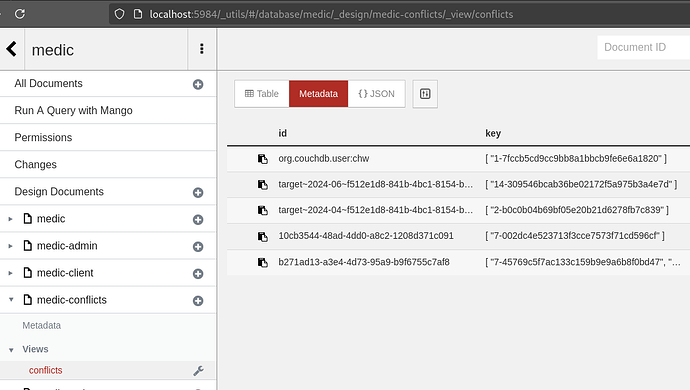690x390 pixels.
Task: Click the medic-conflicts document file icon
Action: 28,300
